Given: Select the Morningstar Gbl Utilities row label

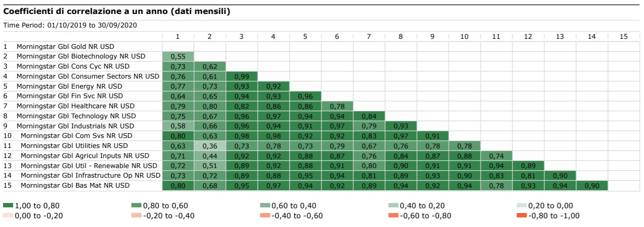Looking at the screenshot, I should pos(74,146).
